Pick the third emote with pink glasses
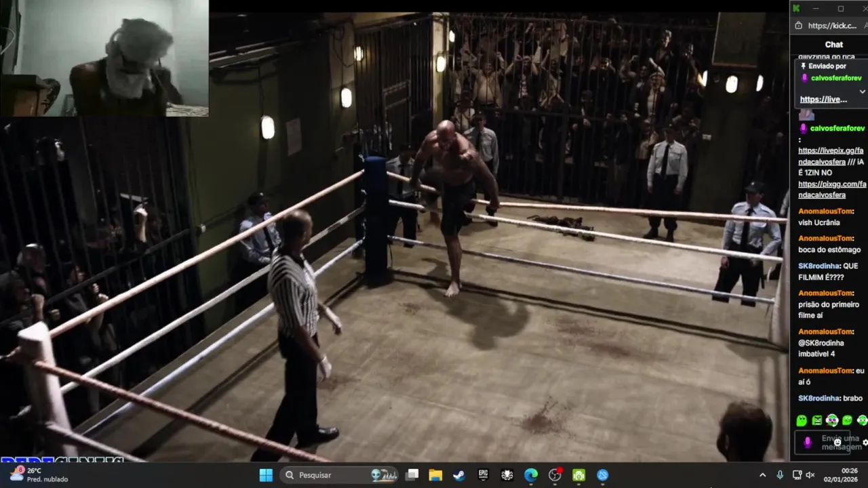This screenshot has width=868, height=488. tap(832, 421)
